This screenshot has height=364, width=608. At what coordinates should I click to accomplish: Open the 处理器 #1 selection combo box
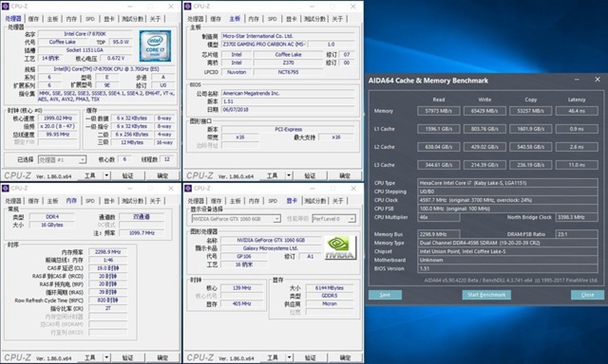point(62,160)
